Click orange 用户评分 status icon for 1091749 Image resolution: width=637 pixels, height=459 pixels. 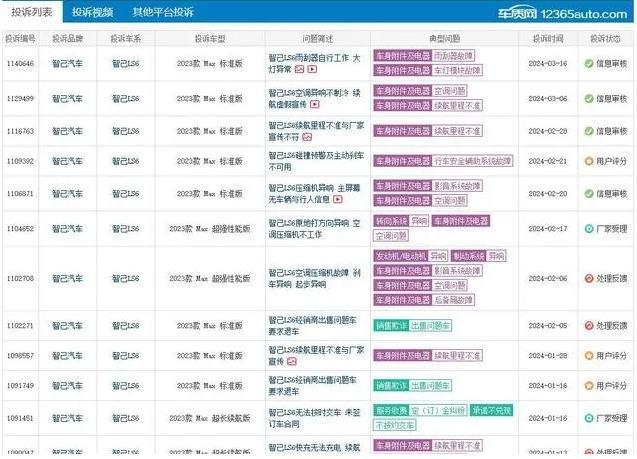tap(589, 385)
